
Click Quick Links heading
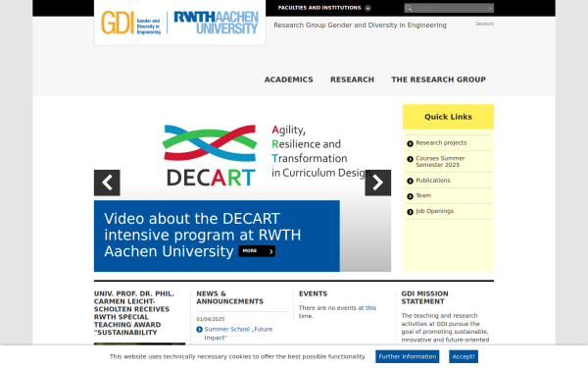tap(448, 117)
